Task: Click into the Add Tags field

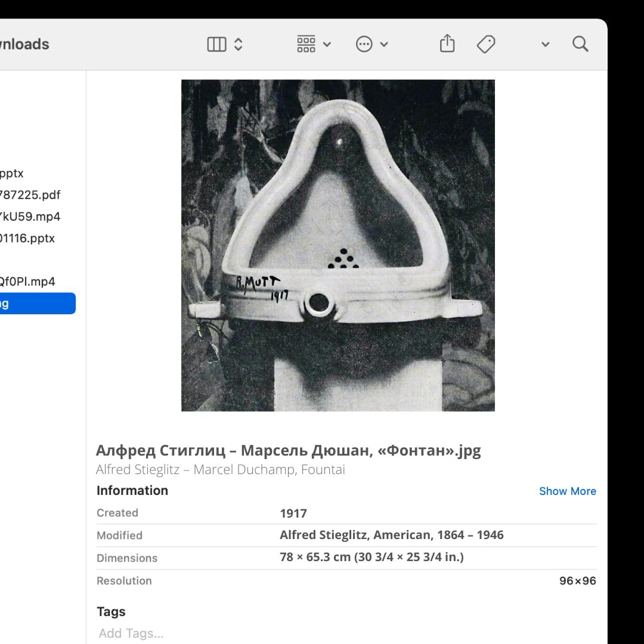Action: point(131,633)
